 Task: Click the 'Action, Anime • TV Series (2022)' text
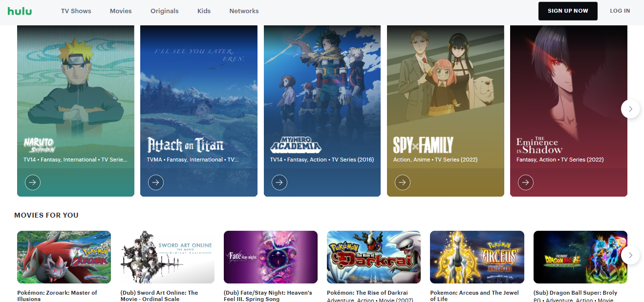point(435,160)
